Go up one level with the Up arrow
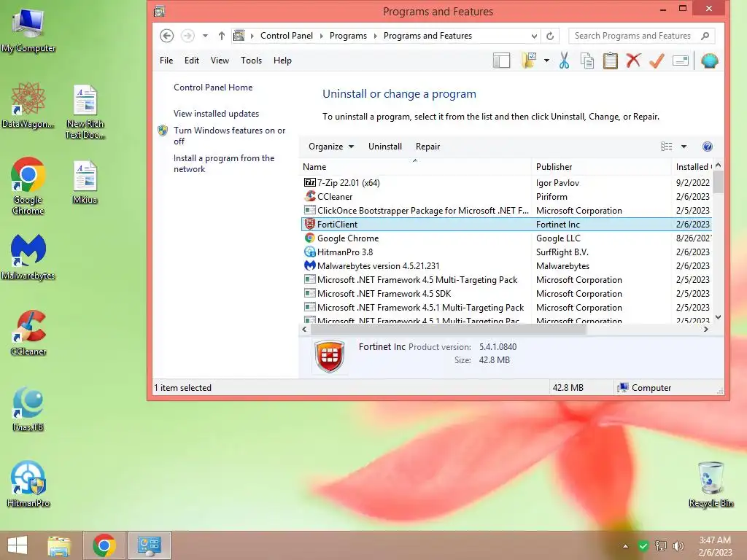This screenshot has width=747, height=560. point(222,36)
